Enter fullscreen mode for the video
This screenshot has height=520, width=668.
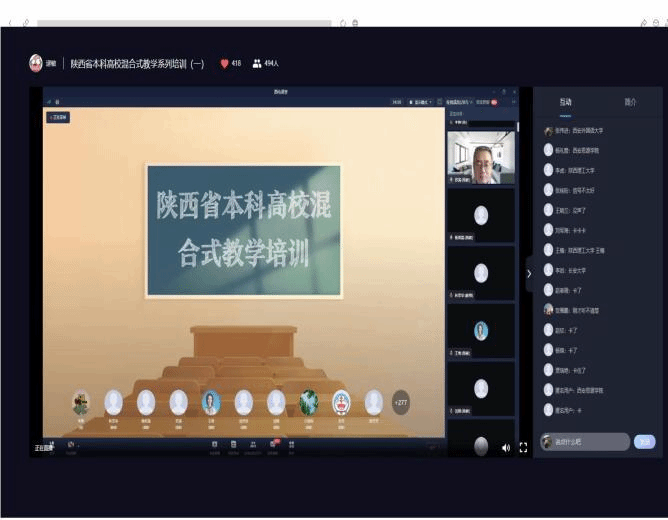pos(522,447)
